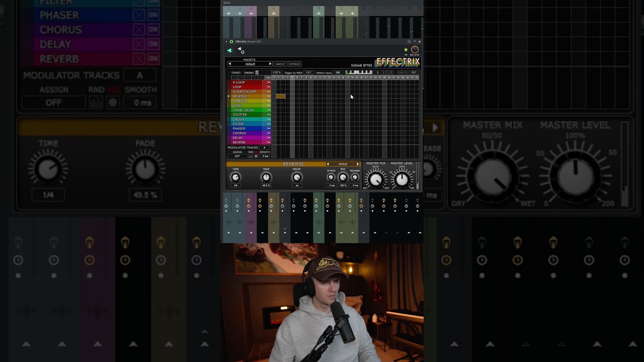Click the CHAOS button
644x362 pixels.
pyautogui.click(x=403, y=72)
